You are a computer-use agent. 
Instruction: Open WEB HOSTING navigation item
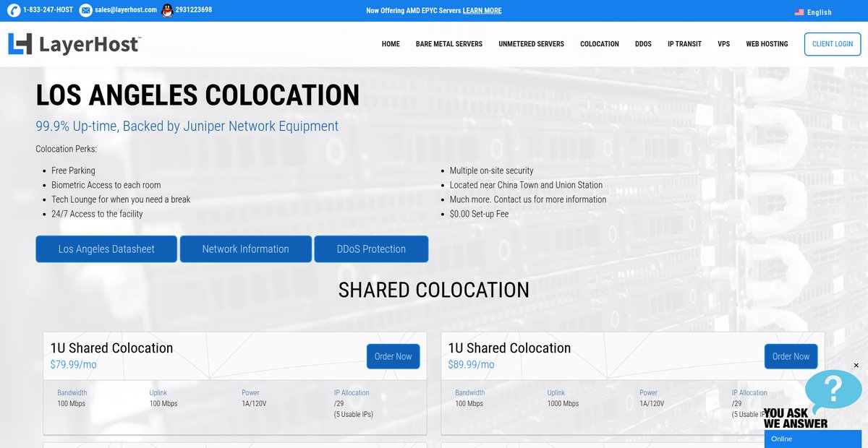pyautogui.click(x=767, y=44)
